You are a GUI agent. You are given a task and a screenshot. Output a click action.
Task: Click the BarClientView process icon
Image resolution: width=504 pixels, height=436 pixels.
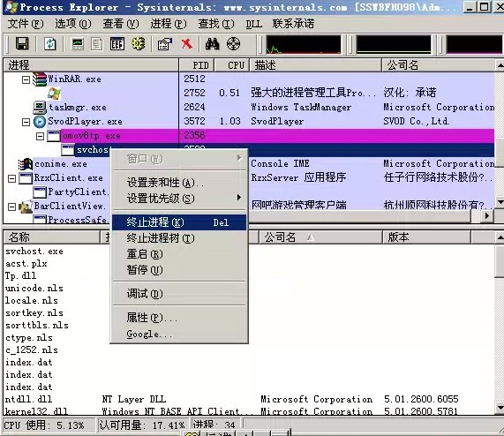pos(26,207)
